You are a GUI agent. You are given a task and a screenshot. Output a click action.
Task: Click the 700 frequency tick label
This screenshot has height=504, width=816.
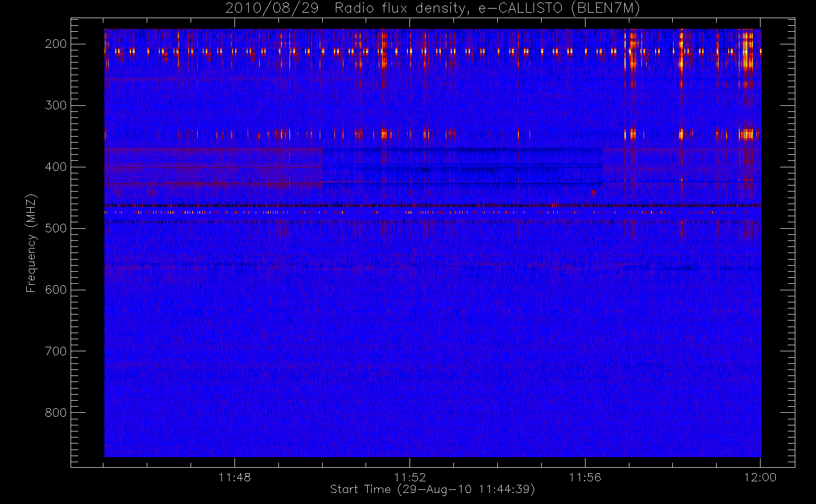tap(56, 351)
